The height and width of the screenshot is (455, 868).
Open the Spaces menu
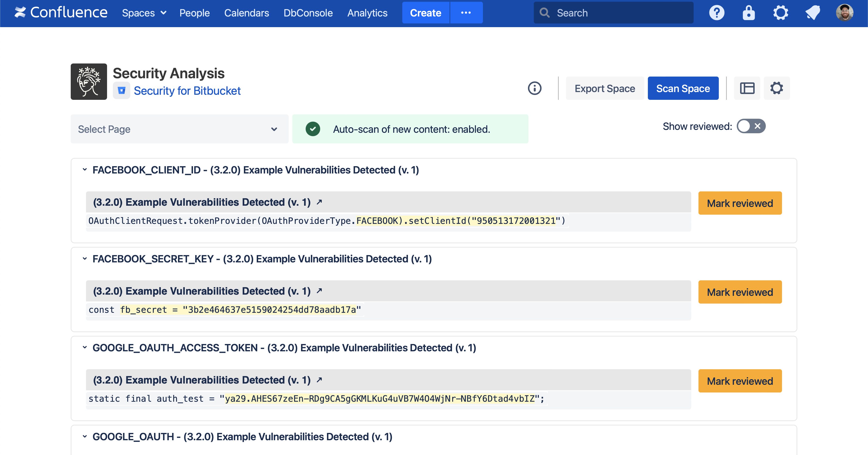144,13
